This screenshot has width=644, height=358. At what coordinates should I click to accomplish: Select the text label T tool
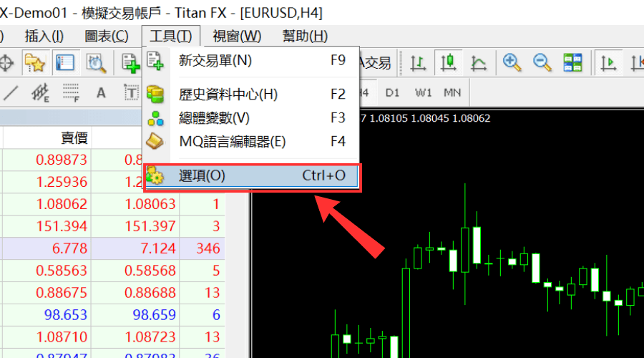[x=131, y=93]
